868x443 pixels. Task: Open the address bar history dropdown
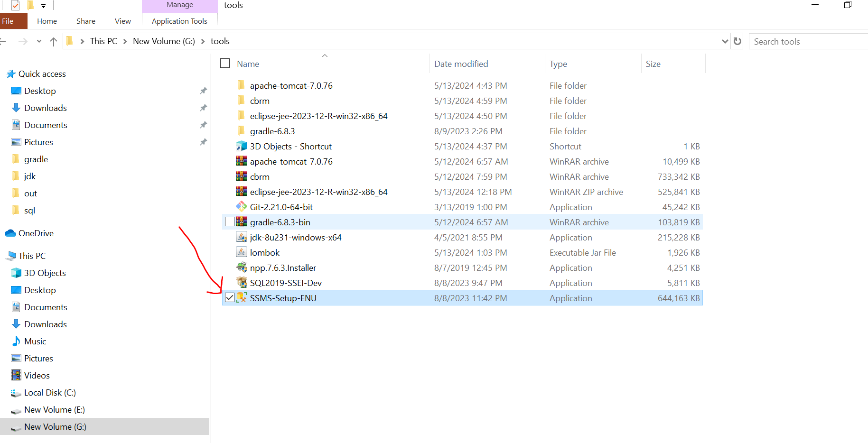(725, 41)
